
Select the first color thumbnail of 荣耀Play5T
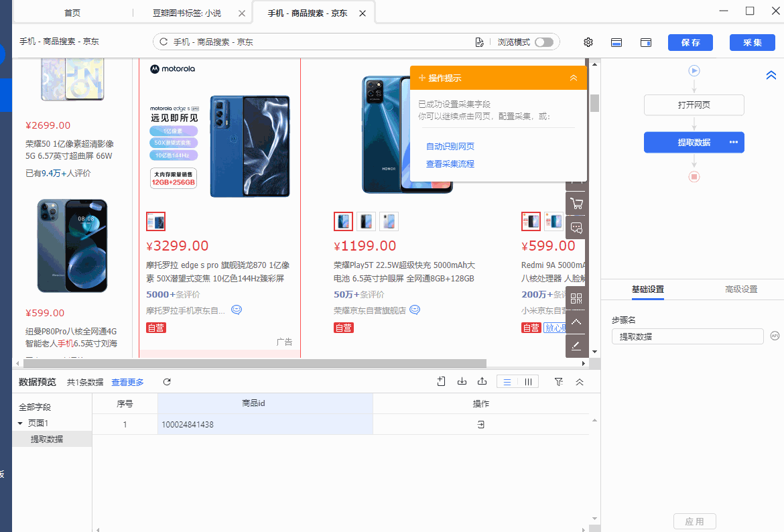344,222
